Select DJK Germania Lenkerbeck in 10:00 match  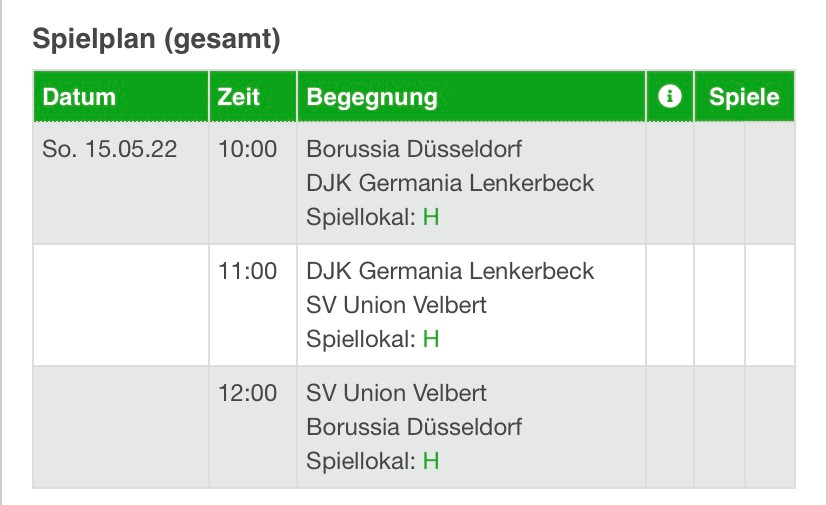[450, 183]
